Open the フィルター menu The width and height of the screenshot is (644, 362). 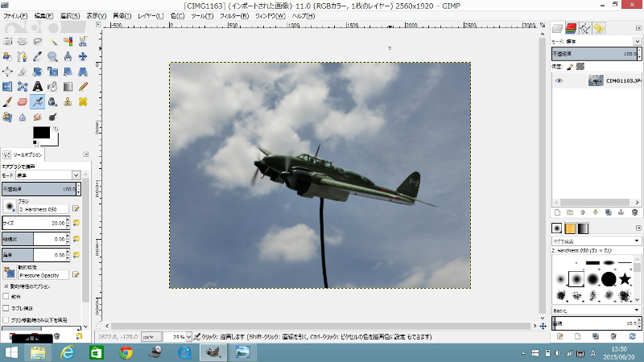tap(233, 16)
